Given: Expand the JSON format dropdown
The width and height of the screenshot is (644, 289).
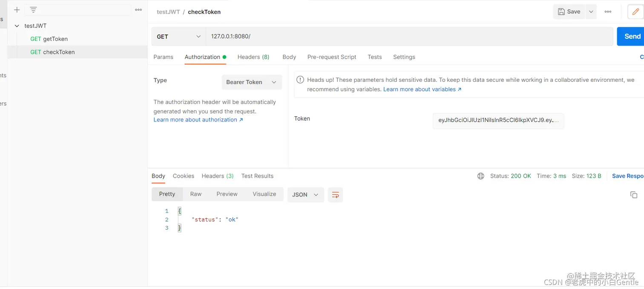Looking at the screenshot, I should pyautogui.click(x=305, y=195).
